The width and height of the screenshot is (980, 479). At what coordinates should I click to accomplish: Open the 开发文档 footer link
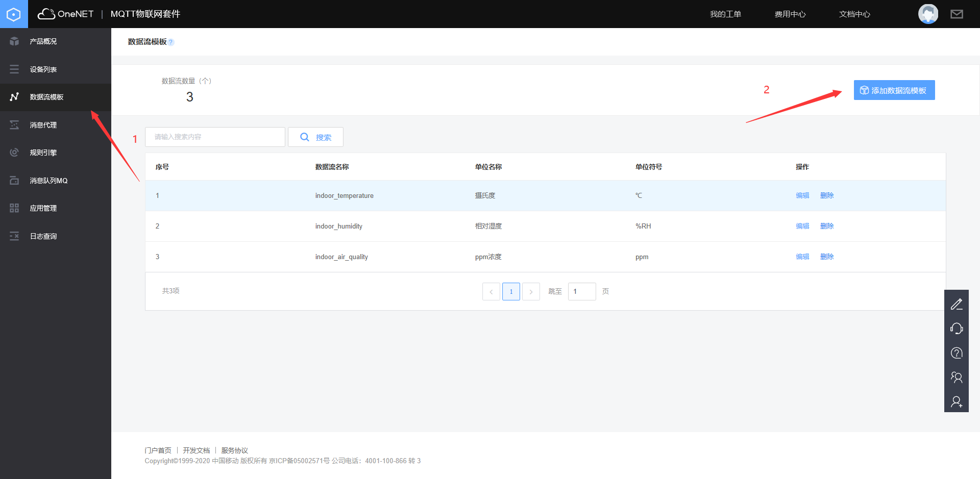[x=197, y=450]
